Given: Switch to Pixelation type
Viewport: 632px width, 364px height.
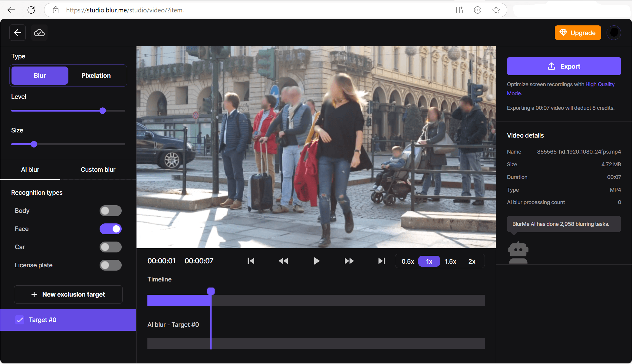Looking at the screenshot, I should point(96,75).
